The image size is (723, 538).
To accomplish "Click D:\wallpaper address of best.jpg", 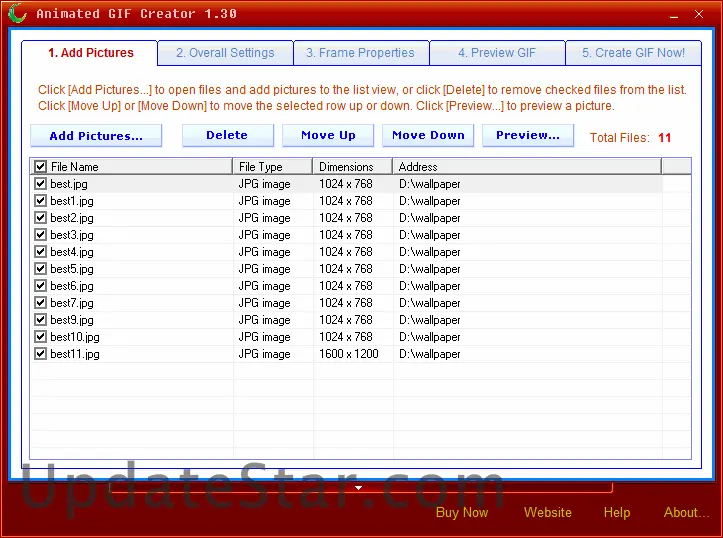I will point(430,184).
